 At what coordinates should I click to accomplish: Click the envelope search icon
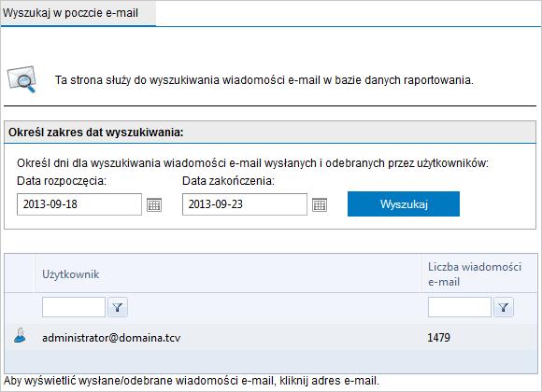tap(22, 79)
